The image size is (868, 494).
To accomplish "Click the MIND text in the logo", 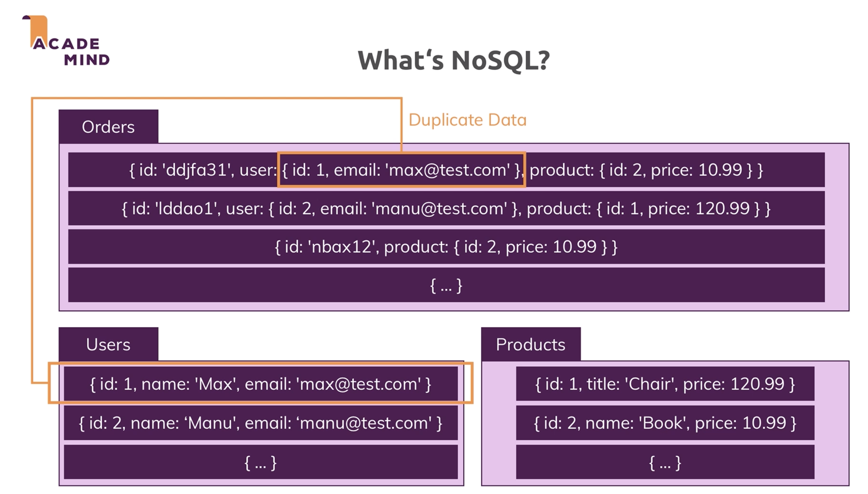I will [x=87, y=60].
